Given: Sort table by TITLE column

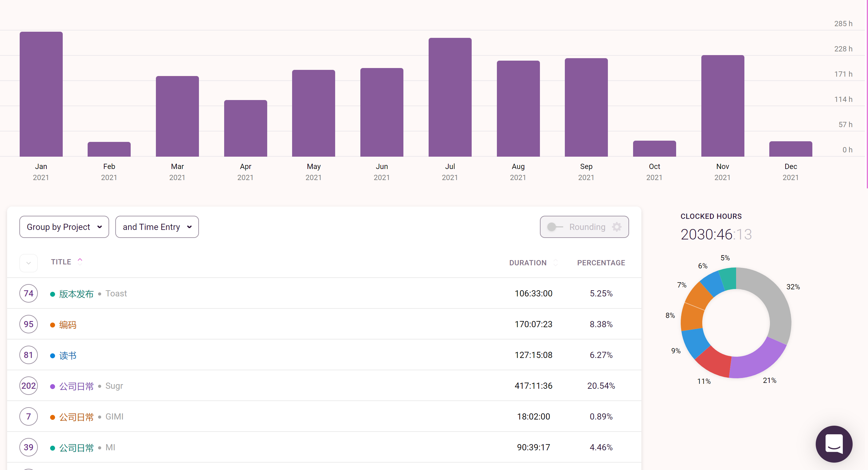Looking at the screenshot, I should click(x=66, y=262).
